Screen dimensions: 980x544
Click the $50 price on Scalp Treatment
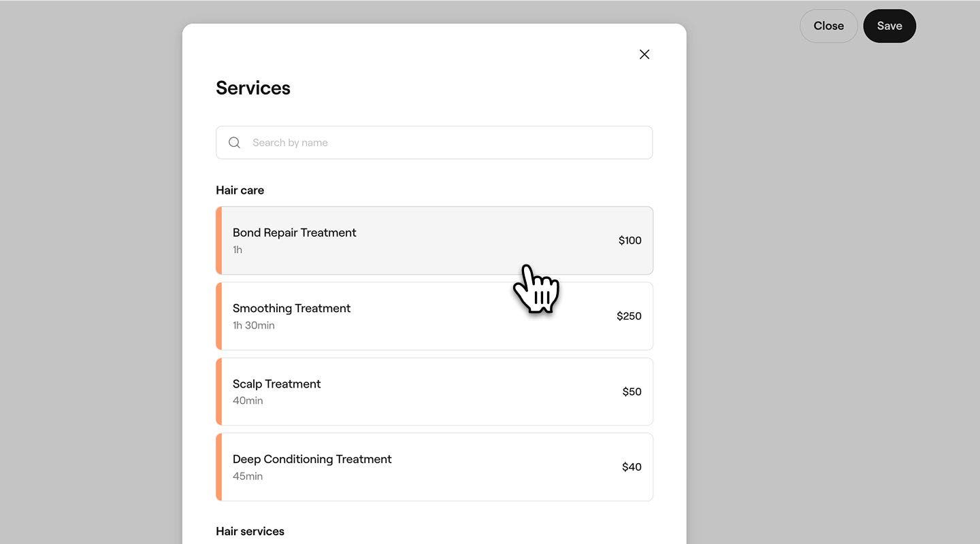point(632,392)
